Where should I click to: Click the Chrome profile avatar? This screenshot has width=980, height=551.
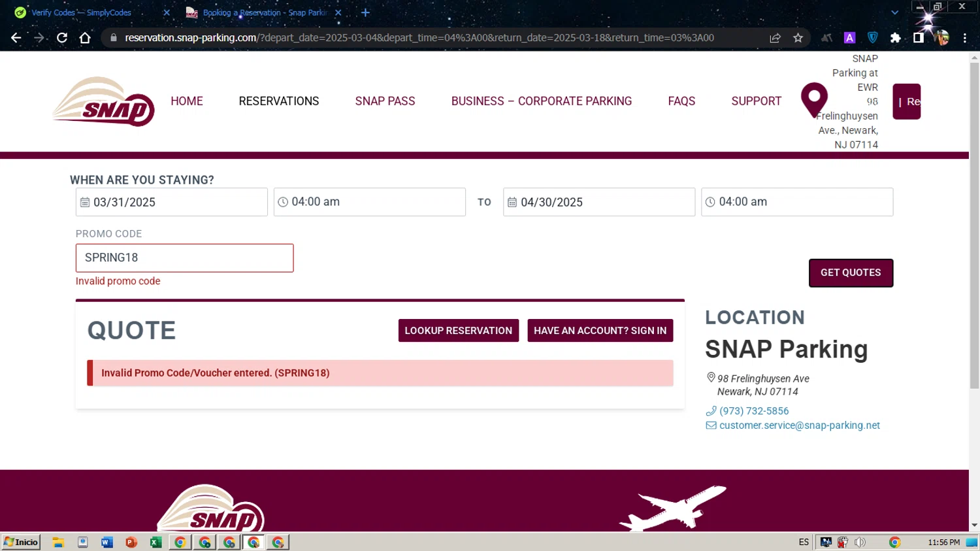[941, 38]
